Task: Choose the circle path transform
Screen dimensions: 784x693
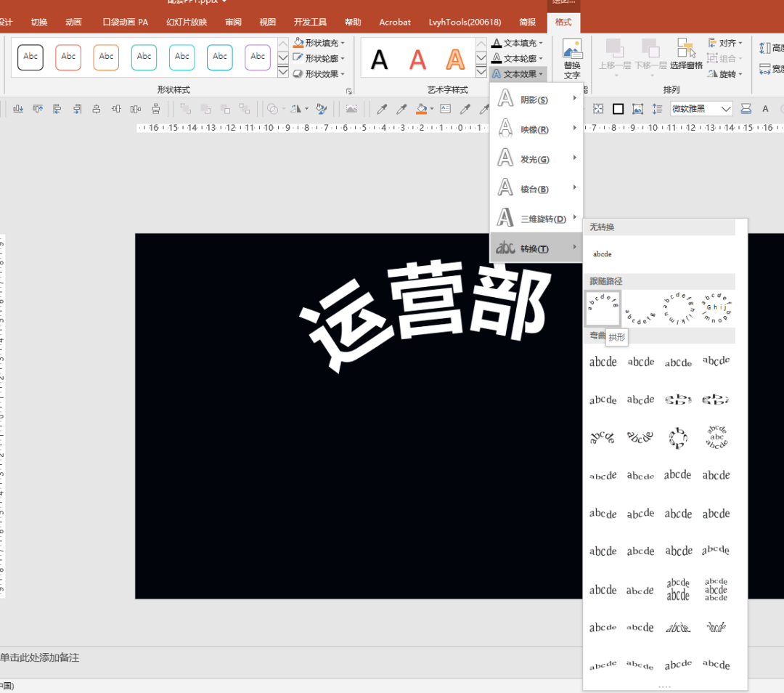Action: click(x=679, y=308)
